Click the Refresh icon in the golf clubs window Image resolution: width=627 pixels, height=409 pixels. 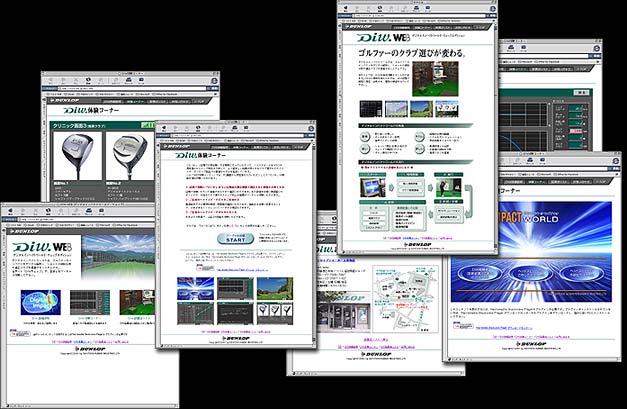(88, 81)
